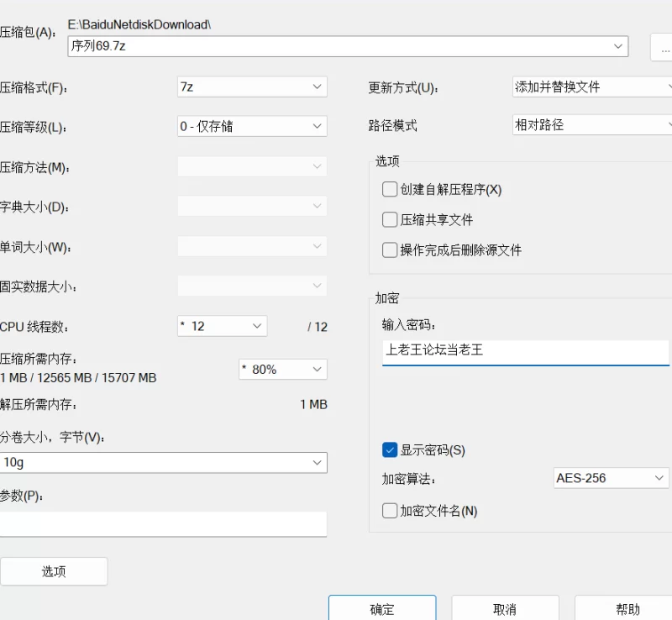This screenshot has width=672, height=620.
Task: Click the browse "..." button beside archive name
Action: pos(661,47)
